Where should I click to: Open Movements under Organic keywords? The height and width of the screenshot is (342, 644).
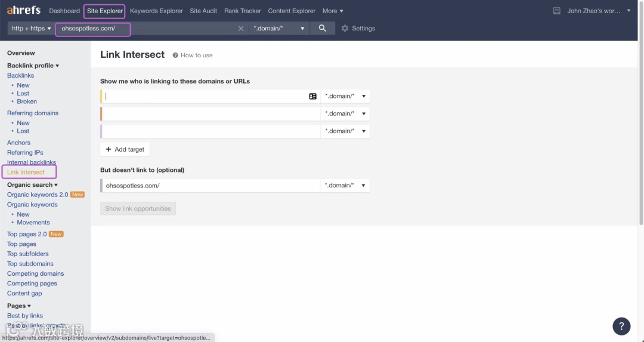(x=33, y=223)
